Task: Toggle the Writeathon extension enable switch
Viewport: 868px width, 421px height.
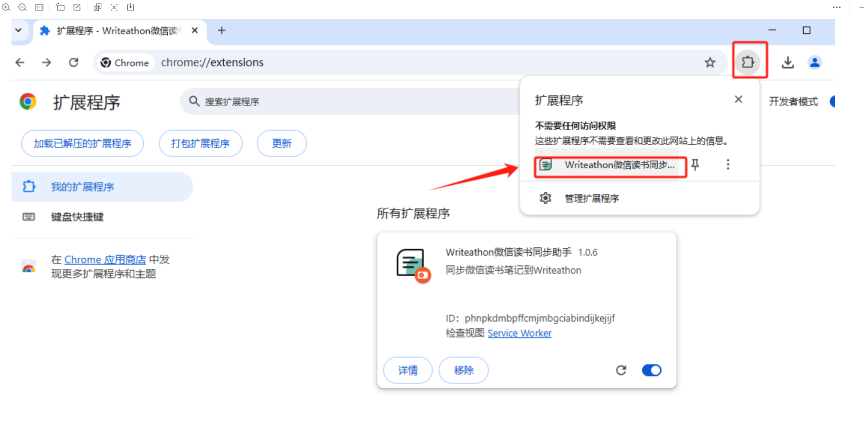Action: 651,370
